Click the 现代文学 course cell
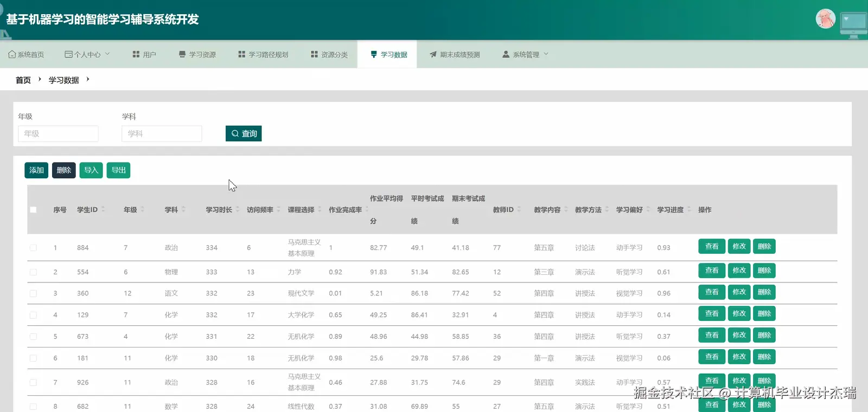 click(x=301, y=293)
